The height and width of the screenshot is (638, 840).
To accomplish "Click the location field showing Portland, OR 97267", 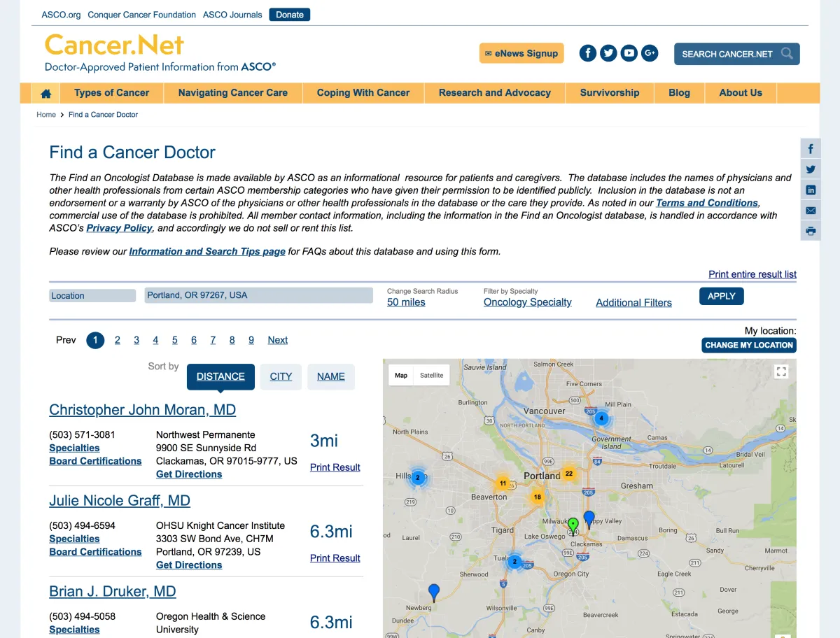I will [x=259, y=295].
